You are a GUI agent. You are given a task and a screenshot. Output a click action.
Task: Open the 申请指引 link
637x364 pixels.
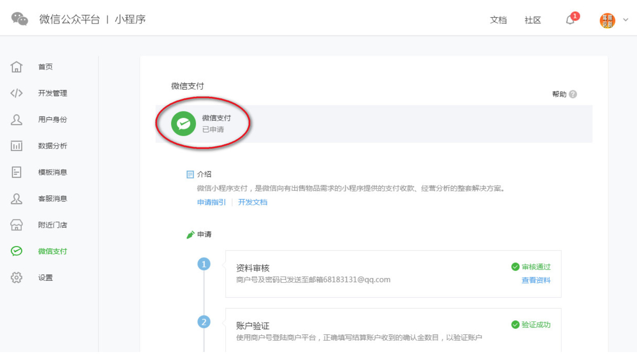[x=211, y=202]
